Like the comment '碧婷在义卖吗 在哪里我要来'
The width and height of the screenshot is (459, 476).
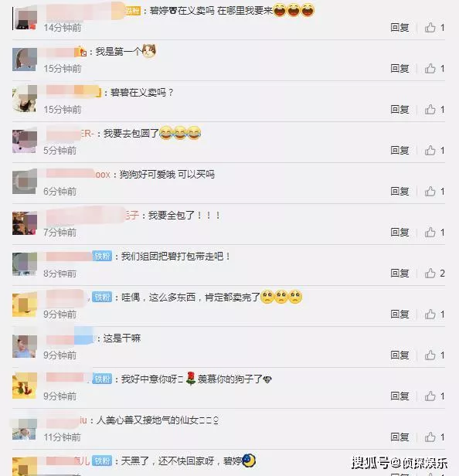pos(430,28)
